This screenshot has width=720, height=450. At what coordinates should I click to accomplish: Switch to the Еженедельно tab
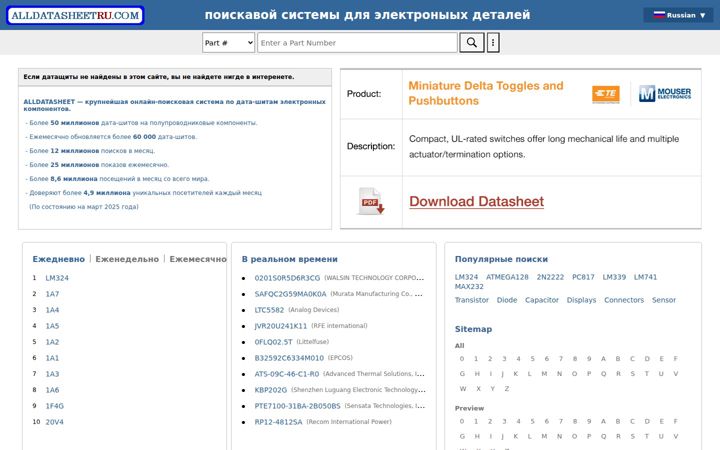point(127,259)
